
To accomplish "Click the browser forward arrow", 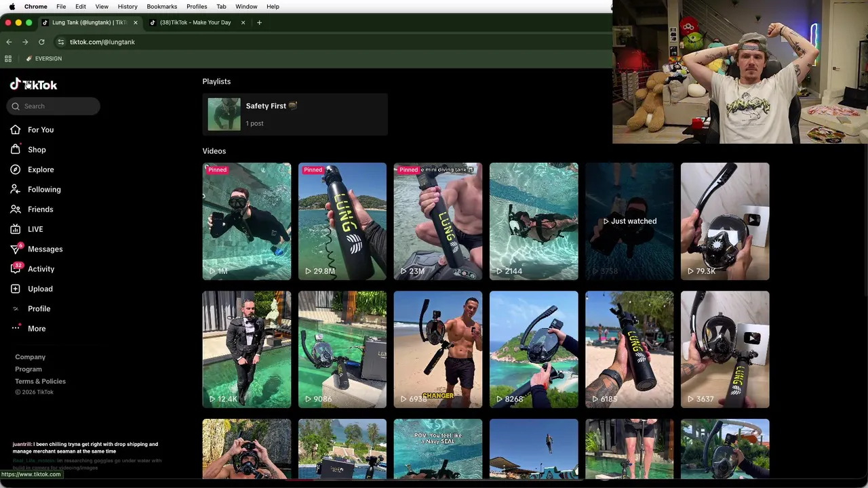I will coord(25,42).
